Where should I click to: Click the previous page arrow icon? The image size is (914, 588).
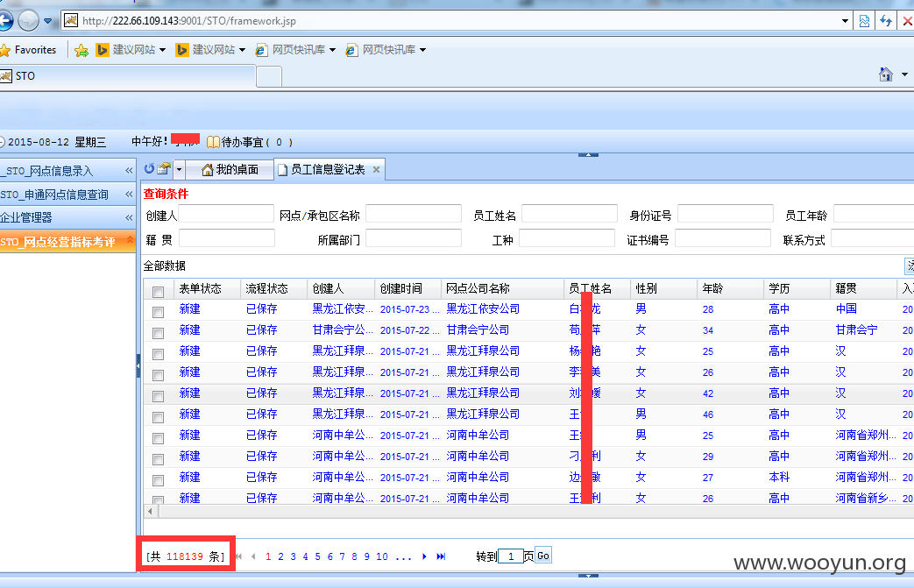pyautogui.click(x=253, y=556)
